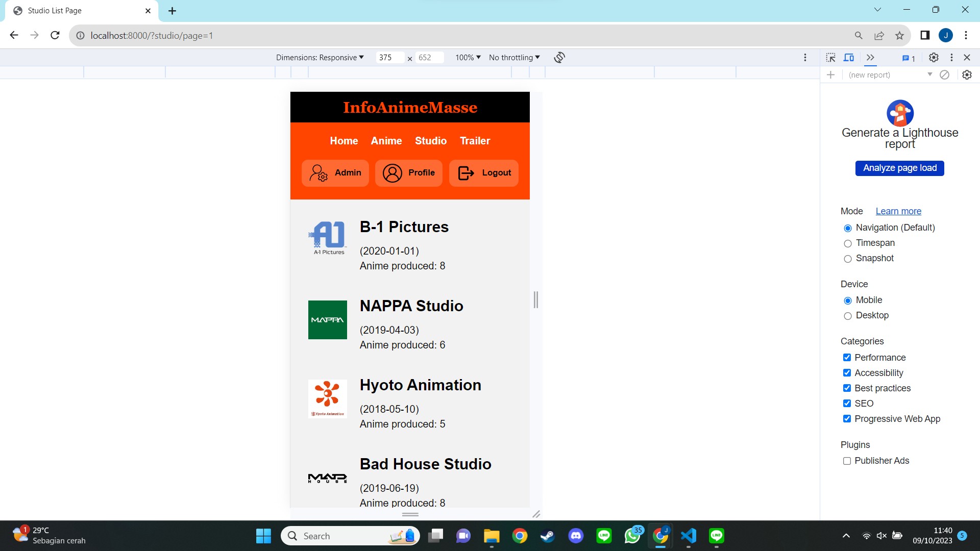980x551 pixels.
Task: Open the 100% zoom level dropdown
Action: click(x=468, y=58)
